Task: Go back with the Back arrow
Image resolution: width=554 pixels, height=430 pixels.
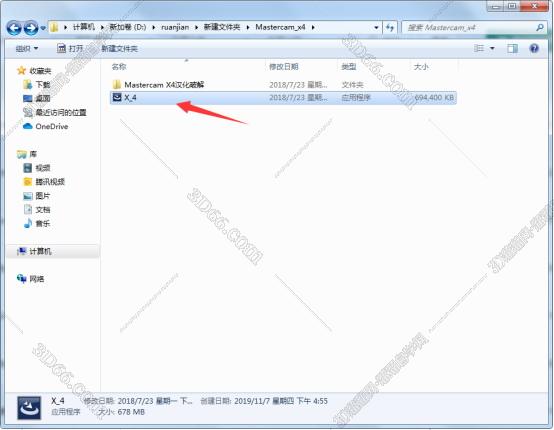Action: 14,28
